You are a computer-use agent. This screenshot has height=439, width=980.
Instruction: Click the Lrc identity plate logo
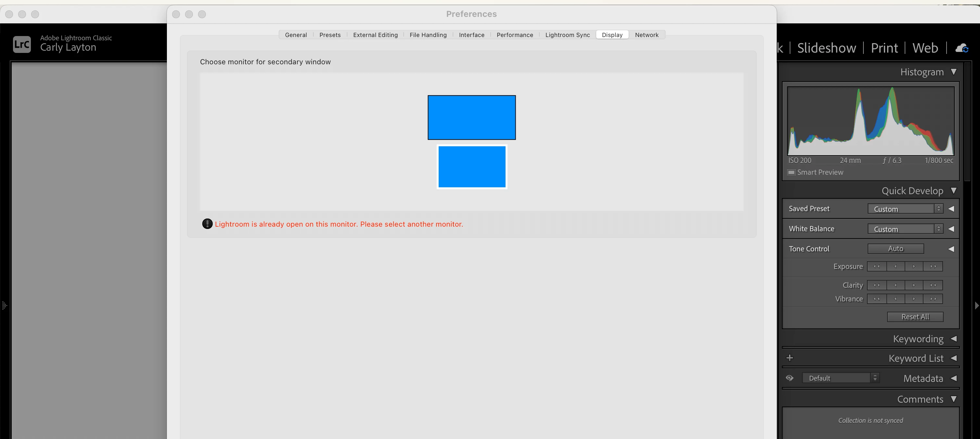click(22, 44)
